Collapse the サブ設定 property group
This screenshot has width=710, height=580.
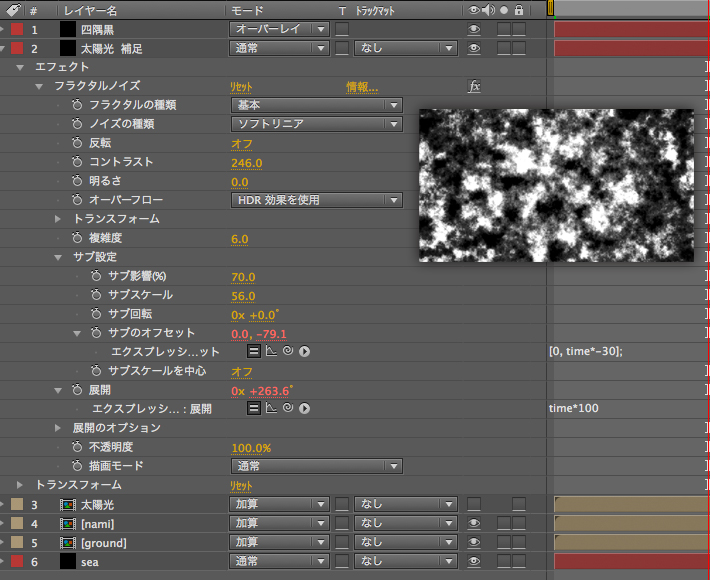[58, 257]
